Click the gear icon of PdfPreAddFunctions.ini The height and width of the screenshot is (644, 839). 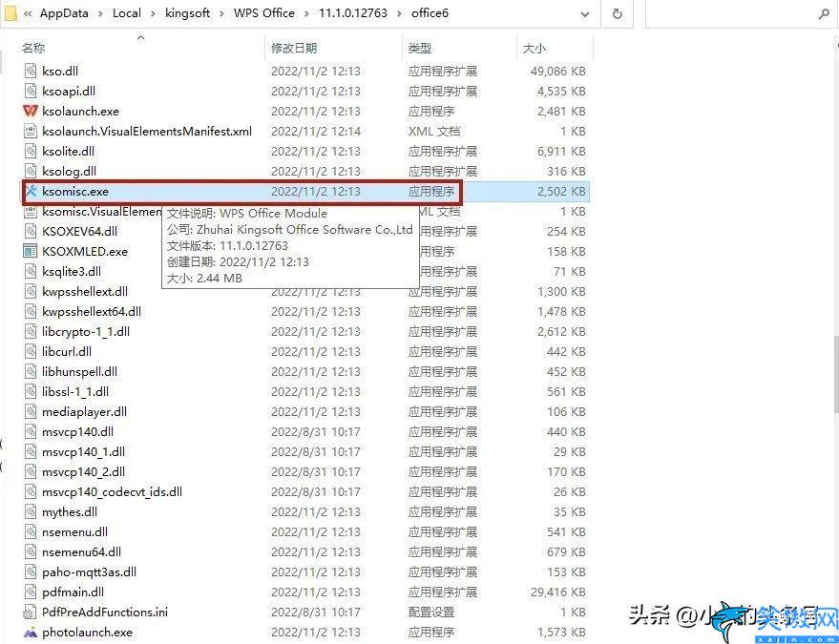coord(30,613)
